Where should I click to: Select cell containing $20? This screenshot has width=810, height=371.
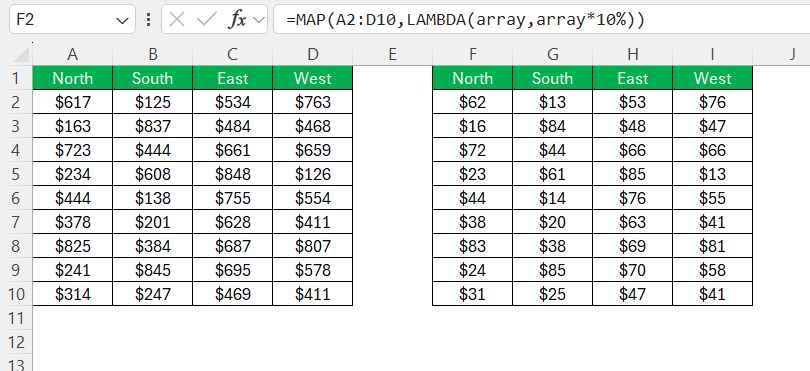click(x=552, y=222)
